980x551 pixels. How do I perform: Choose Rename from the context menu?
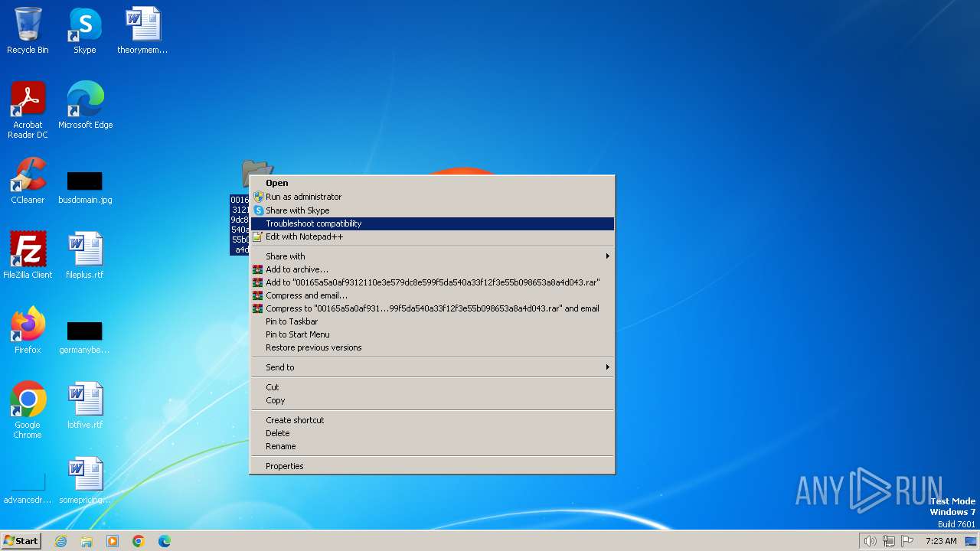433,446
